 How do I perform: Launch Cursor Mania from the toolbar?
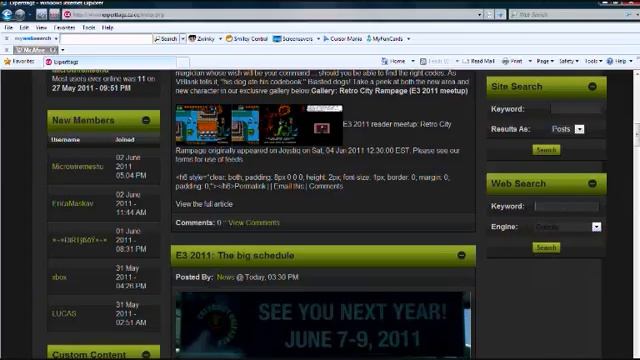[342, 39]
